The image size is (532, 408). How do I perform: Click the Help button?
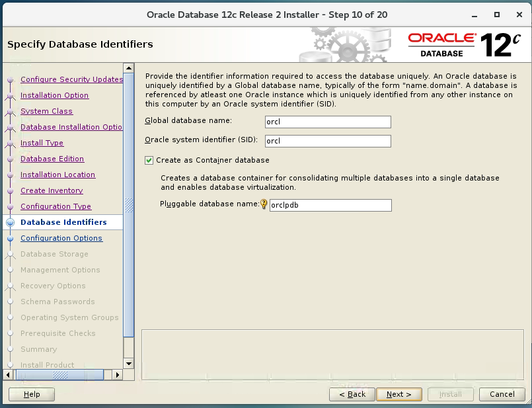click(x=32, y=394)
